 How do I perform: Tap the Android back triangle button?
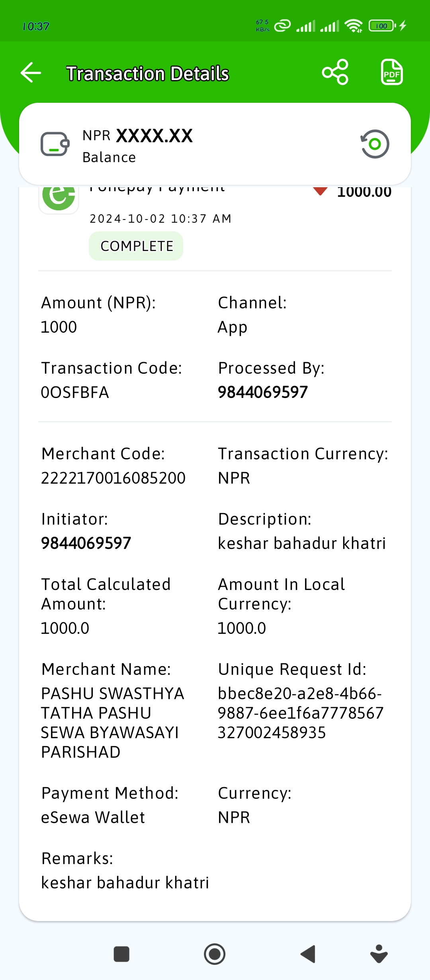click(x=308, y=954)
